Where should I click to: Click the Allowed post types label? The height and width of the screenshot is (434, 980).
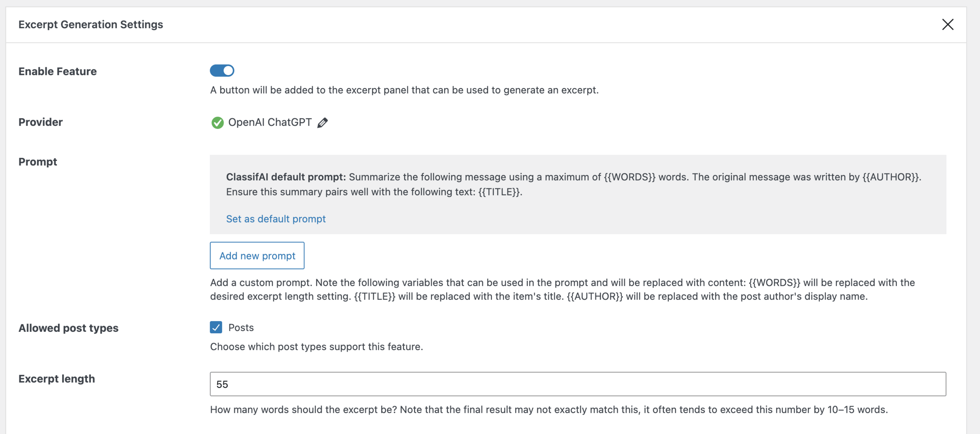click(68, 328)
